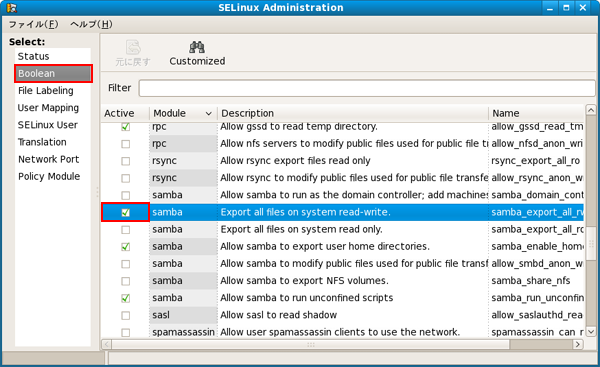
Task: Open the ファイル(F) menu
Action: [33, 24]
